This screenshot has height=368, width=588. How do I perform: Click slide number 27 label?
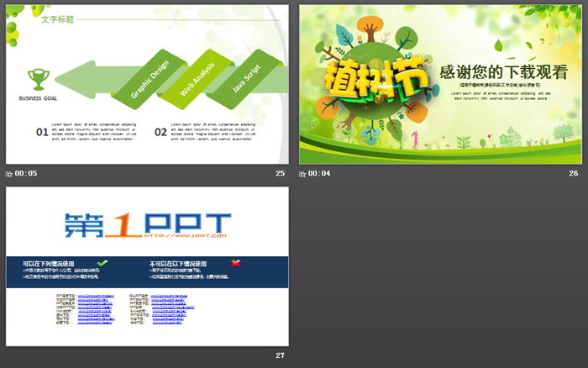click(280, 355)
